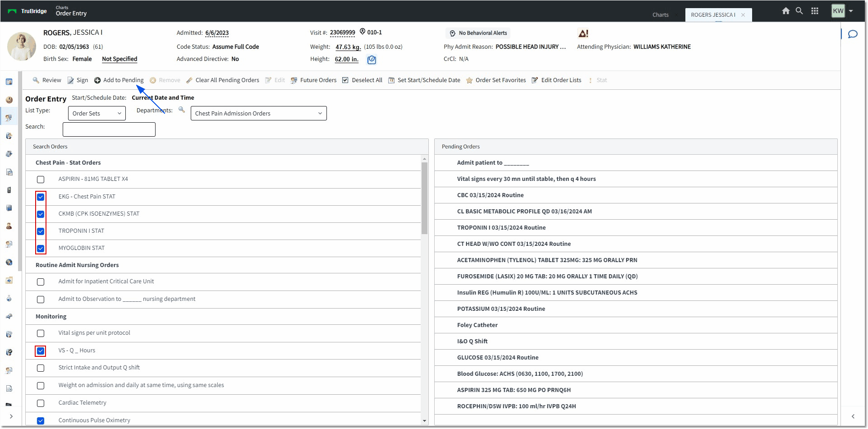Click the header search magnifier icon
Viewport: 868px width, 429px height.
pos(799,11)
